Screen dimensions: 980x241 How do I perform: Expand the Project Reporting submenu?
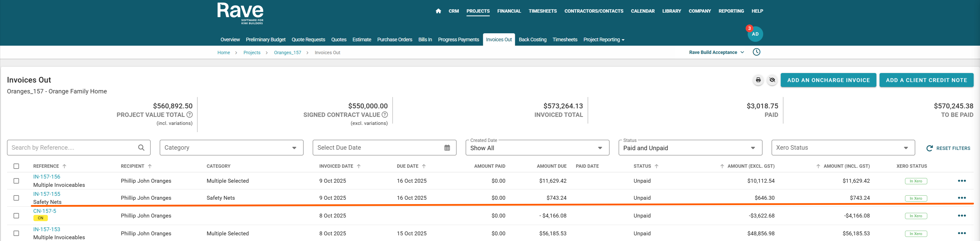pyautogui.click(x=603, y=39)
